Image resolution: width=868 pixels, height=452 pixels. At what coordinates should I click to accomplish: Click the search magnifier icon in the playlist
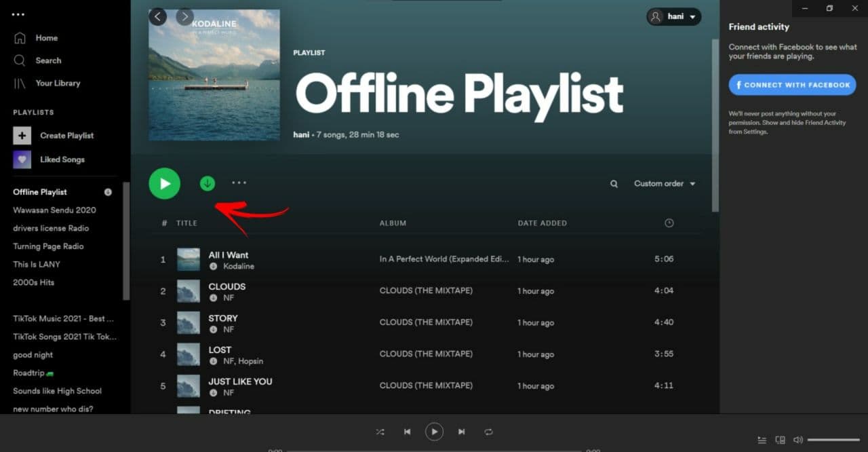(614, 184)
